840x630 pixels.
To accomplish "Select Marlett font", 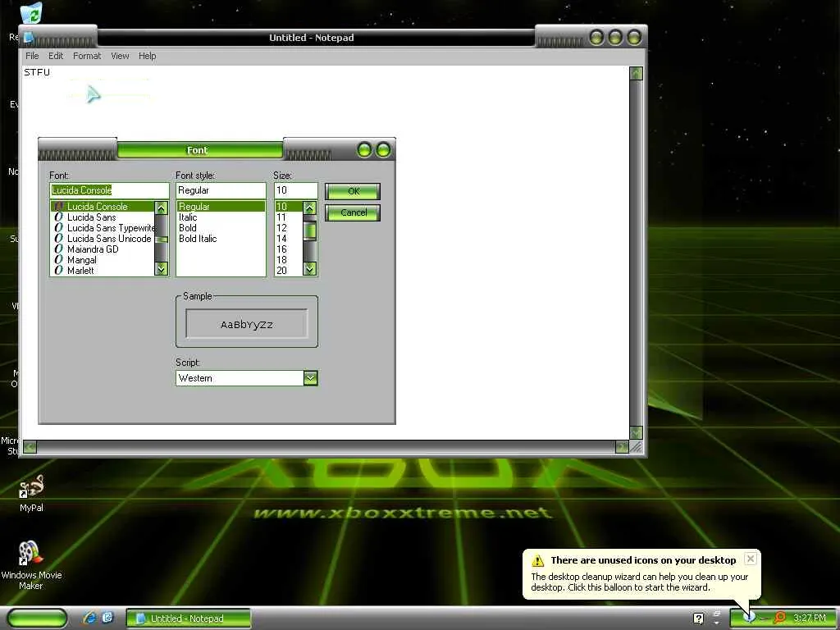I will click(103, 271).
